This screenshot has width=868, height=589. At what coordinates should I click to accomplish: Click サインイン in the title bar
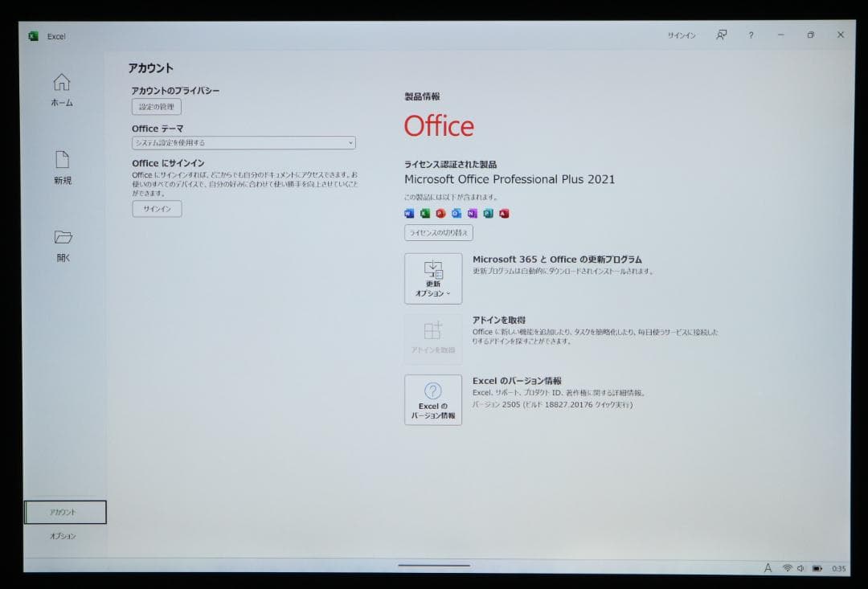(x=682, y=35)
